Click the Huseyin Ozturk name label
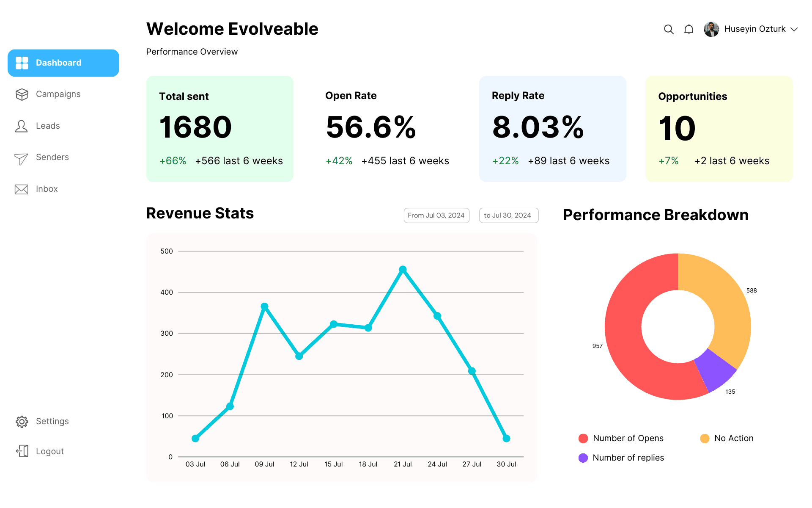812x508 pixels. [755, 29]
